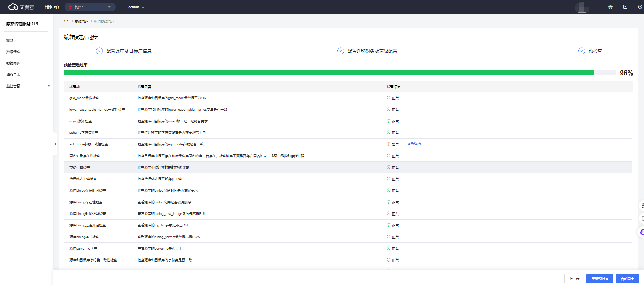Viewport: 644px width, 285px height.
Task: Click status icon of scheme字符集检查 row
Action: (389, 132)
